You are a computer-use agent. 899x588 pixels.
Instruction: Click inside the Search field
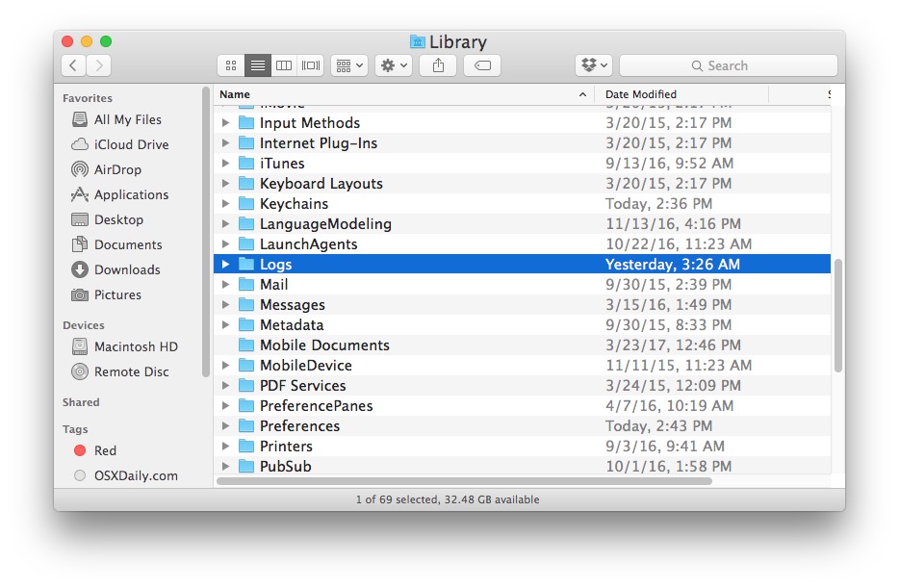coord(728,65)
